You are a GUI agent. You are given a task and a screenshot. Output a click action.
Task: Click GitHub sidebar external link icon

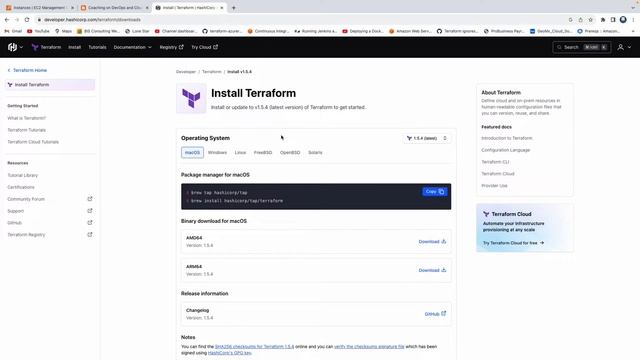click(x=90, y=222)
